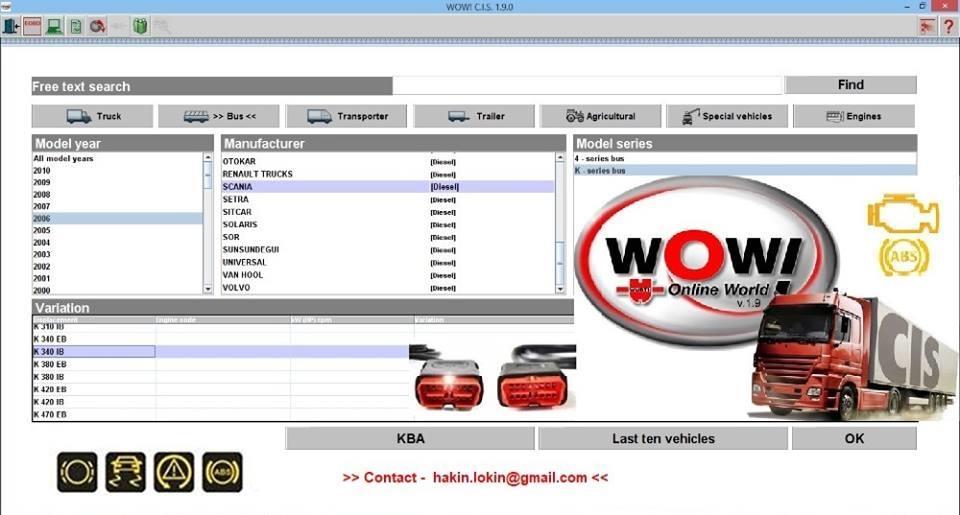Select VOLVO manufacturer
This screenshot has height=515, width=960.
pos(388,287)
